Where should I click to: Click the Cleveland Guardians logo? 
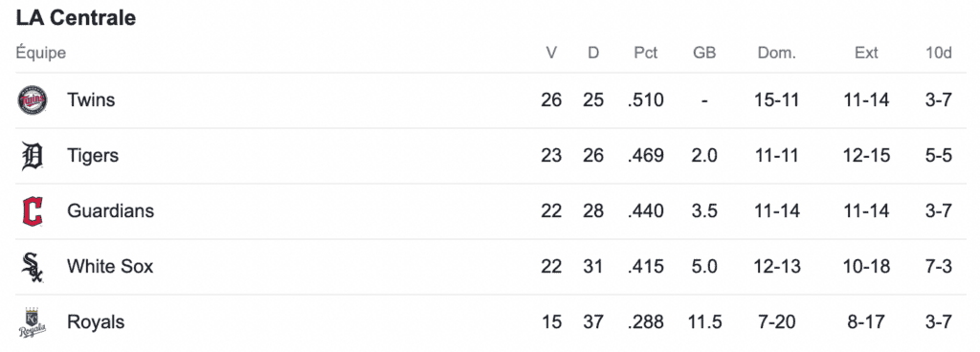[x=32, y=211]
